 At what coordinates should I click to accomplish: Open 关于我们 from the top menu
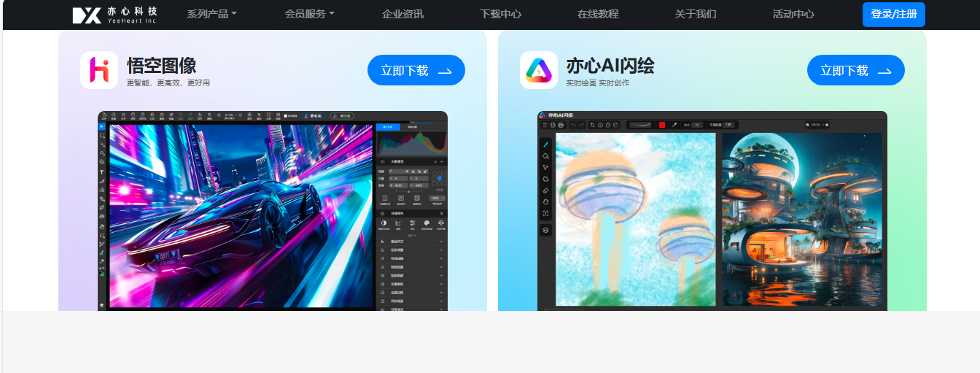click(x=696, y=14)
